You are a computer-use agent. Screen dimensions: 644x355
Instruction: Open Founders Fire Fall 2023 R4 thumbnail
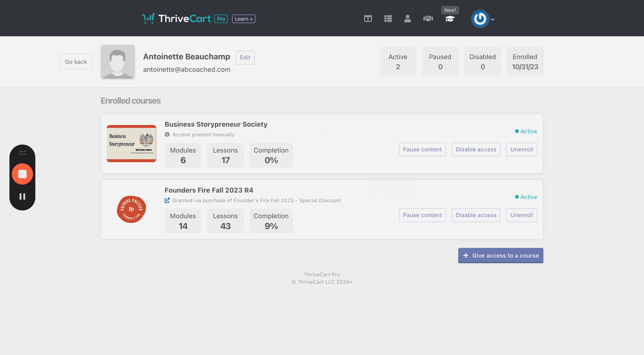pos(131,209)
